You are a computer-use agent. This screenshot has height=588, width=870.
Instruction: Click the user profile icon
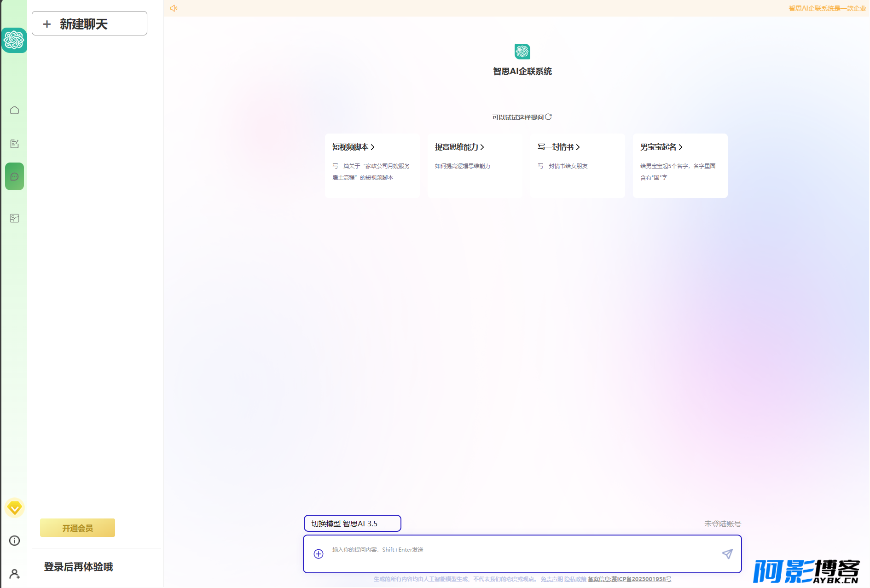14,574
